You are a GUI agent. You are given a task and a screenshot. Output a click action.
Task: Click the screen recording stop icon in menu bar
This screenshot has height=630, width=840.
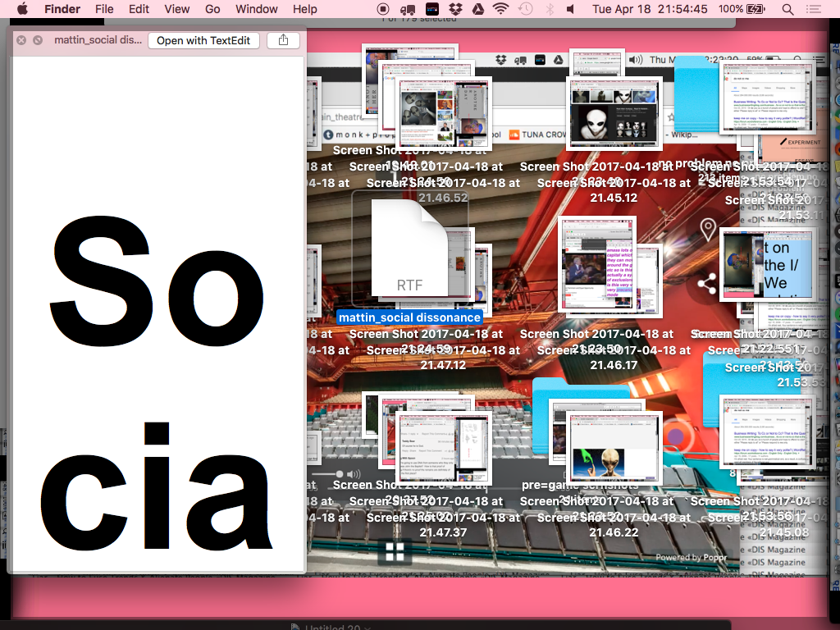[382, 9]
